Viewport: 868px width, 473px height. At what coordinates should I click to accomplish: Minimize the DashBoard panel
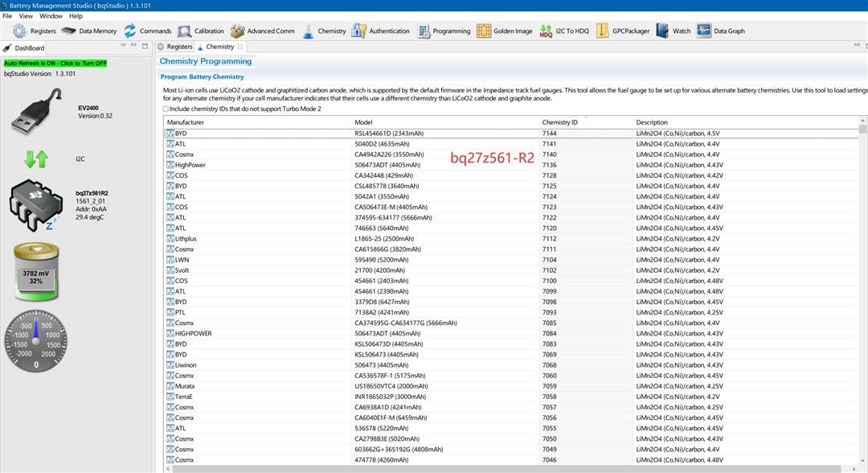[133, 46]
